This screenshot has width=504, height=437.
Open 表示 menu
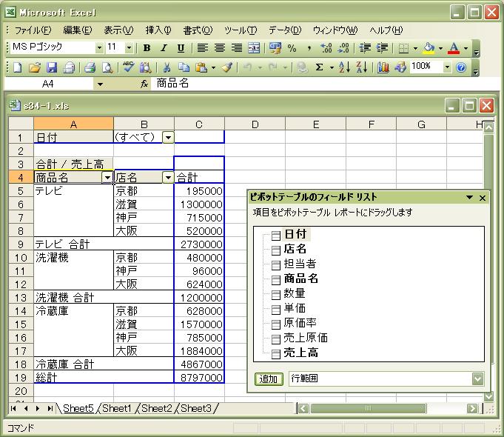tap(118, 30)
